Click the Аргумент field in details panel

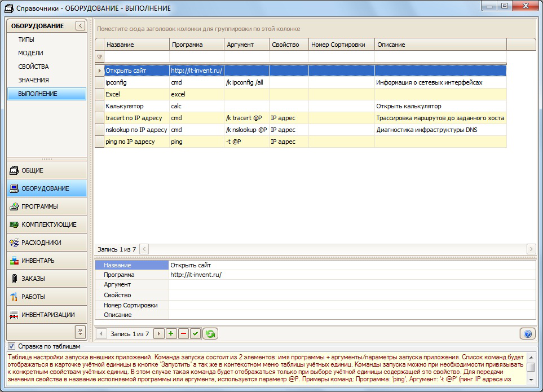(x=352, y=285)
